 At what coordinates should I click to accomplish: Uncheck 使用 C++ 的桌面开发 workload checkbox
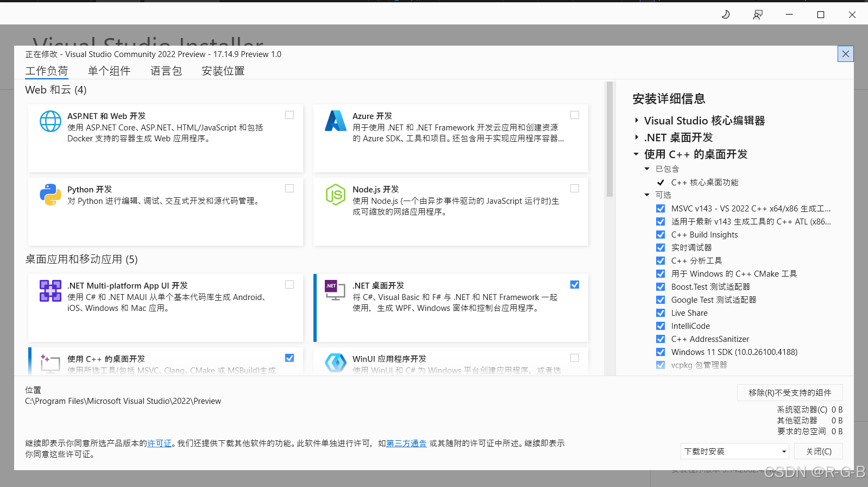pyautogui.click(x=290, y=358)
